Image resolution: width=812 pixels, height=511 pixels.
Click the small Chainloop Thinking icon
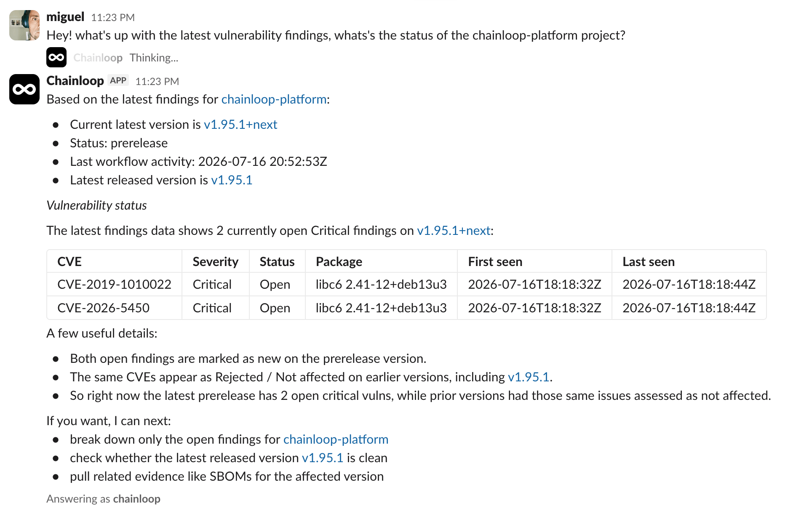coord(56,57)
